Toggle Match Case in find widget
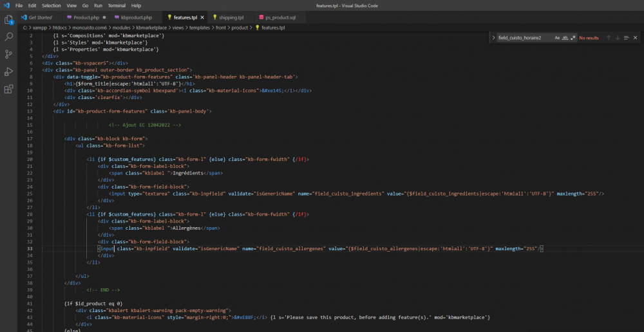The width and height of the screenshot is (644, 332). click(557, 37)
